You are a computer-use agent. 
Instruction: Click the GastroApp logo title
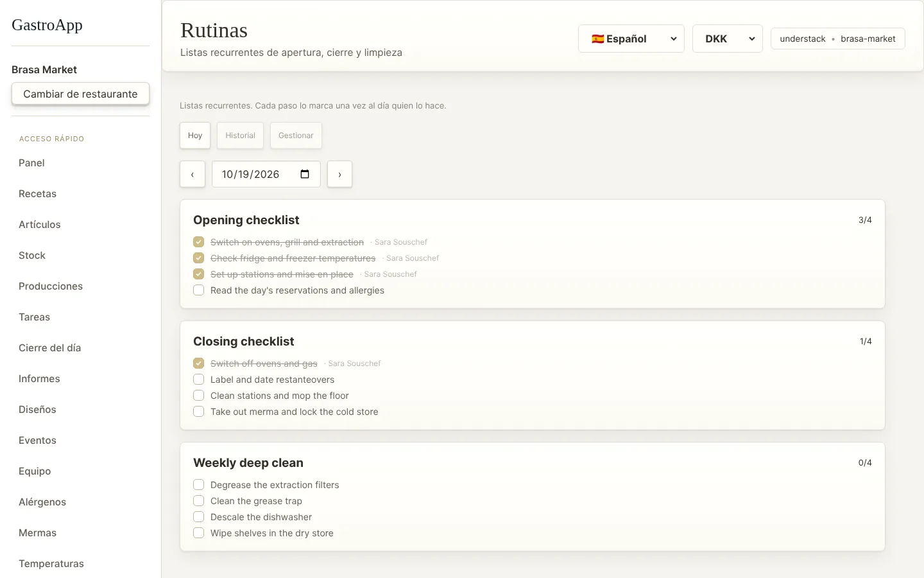click(47, 25)
